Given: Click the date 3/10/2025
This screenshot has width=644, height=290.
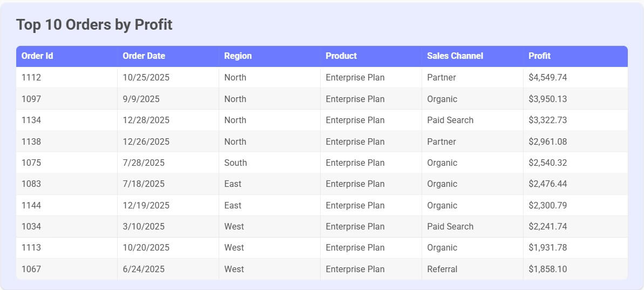Looking at the screenshot, I should (144, 226).
